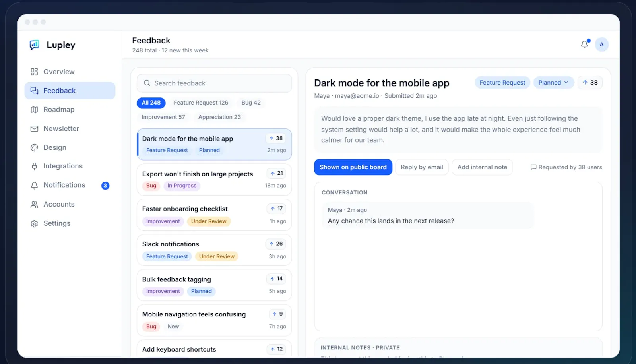This screenshot has height=364, width=636.
Task: Toggle Shown on public board
Action: pyautogui.click(x=353, y=167)
